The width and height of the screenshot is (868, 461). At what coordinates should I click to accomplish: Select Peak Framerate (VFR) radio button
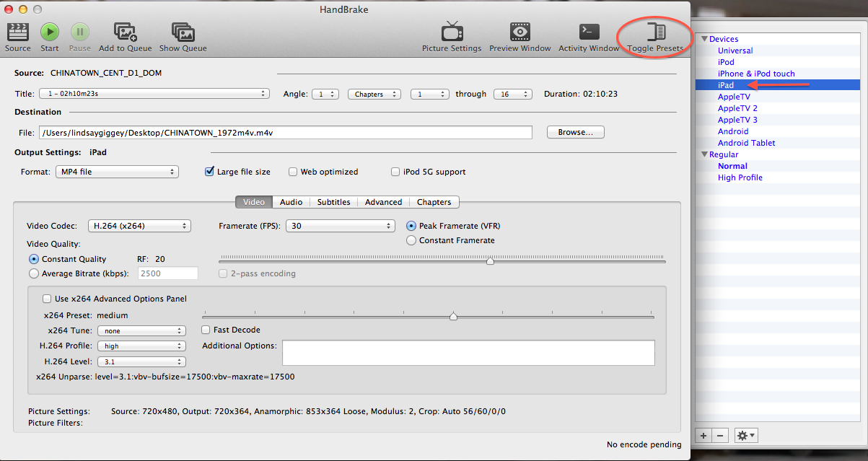click(x=411, y=226)
